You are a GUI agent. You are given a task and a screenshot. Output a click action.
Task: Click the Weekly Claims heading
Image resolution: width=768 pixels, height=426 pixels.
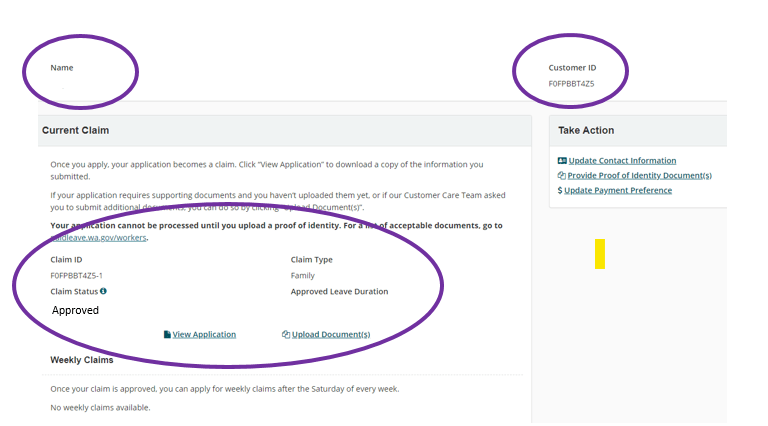(81, 360)
